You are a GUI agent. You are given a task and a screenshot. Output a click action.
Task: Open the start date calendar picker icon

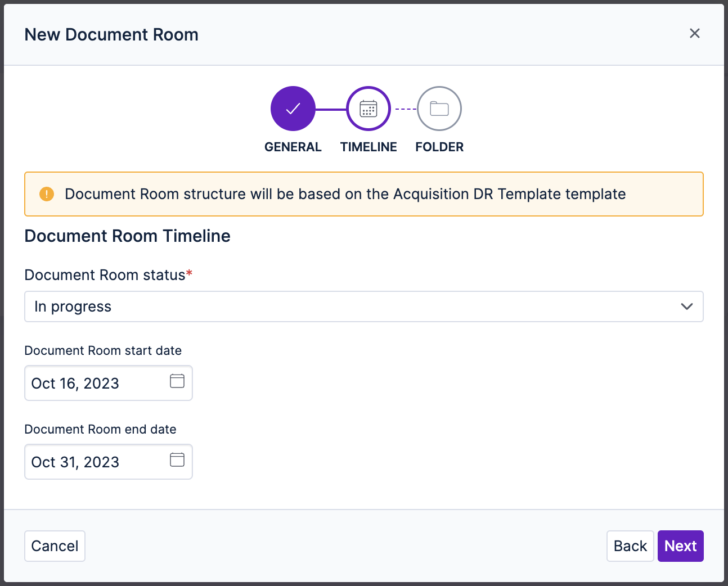(x=177, y=382)
